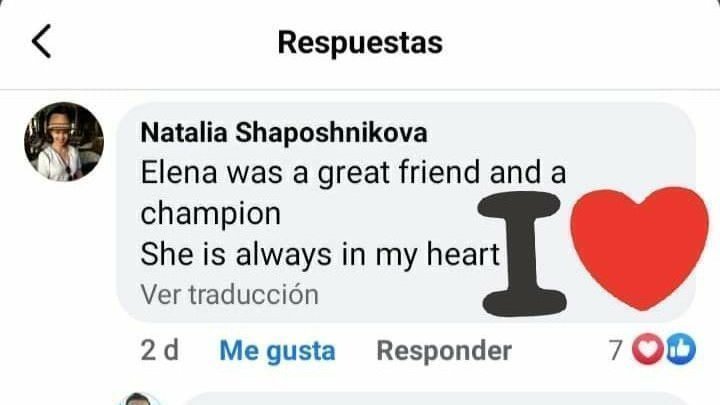The height and width of the screenshot is (405, 720).
Task: Tap the large red heart sticker
Action: 639,248
